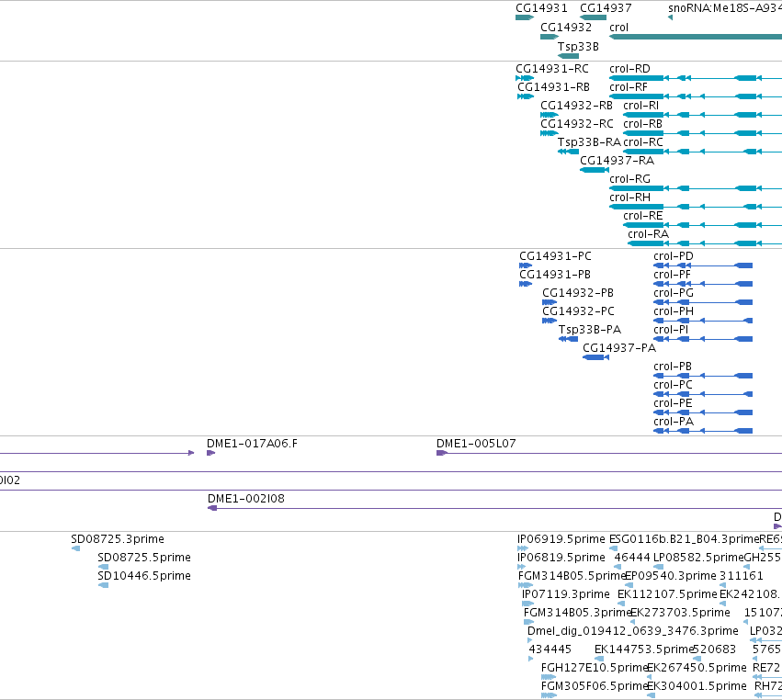This screenshot has width=782, height=700.
Task: Click the crol-RA transcript label
Action: tap(649, 234)
